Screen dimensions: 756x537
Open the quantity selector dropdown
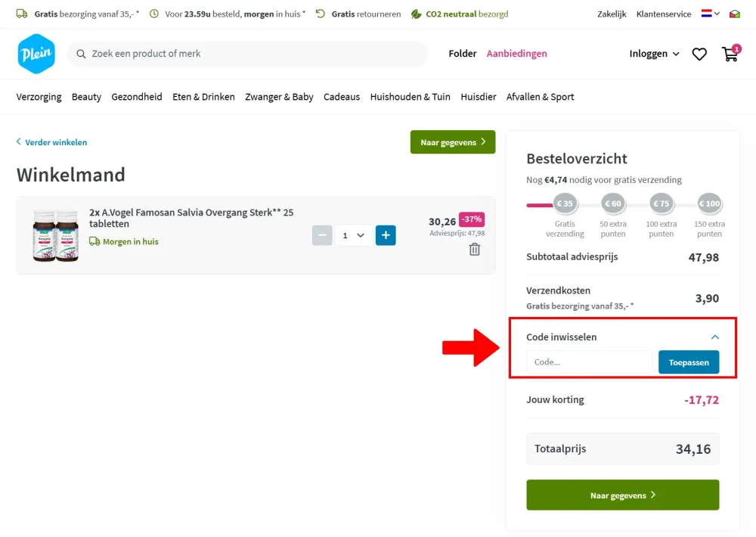(x=353, y=235)
